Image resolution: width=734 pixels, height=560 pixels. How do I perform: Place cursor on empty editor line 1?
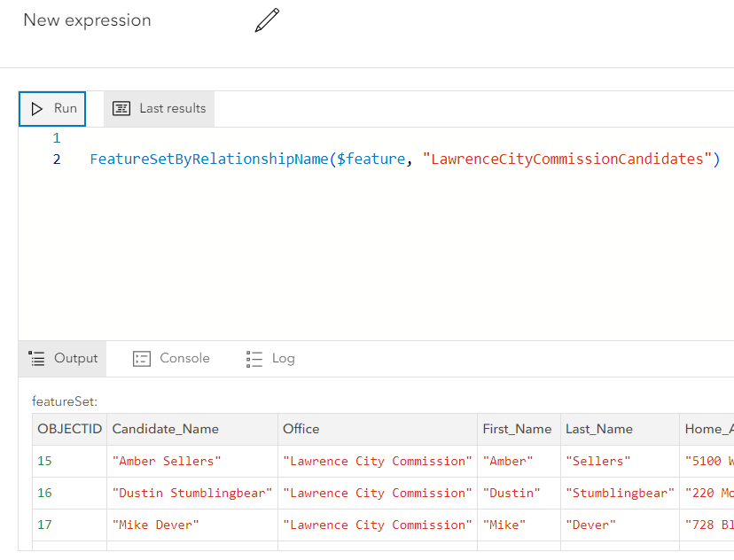click(266, 138)
